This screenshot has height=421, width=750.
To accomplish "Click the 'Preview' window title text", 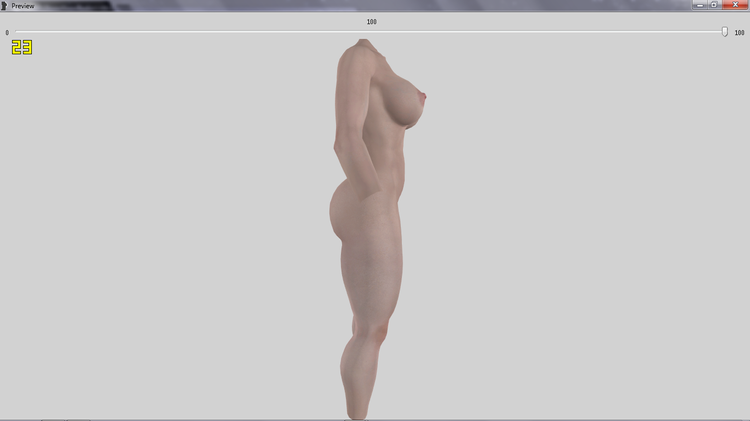I will [x=23, y=6].
